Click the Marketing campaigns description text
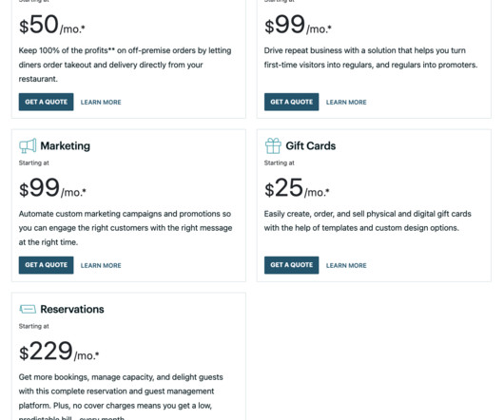 [x=126, y=228]
